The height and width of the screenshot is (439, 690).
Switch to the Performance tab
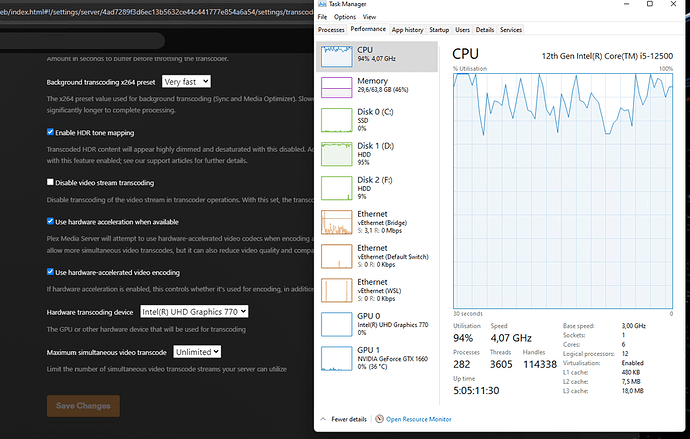pos(368,29)
